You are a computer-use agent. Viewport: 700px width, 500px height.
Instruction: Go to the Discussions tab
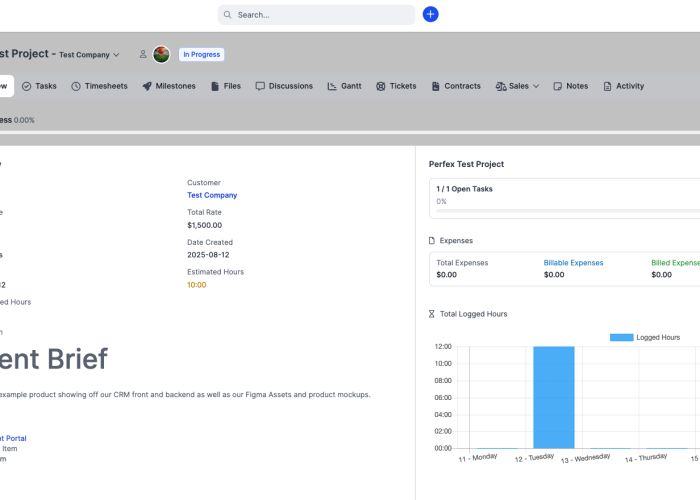pyautogui.click(x=284, y=86)
